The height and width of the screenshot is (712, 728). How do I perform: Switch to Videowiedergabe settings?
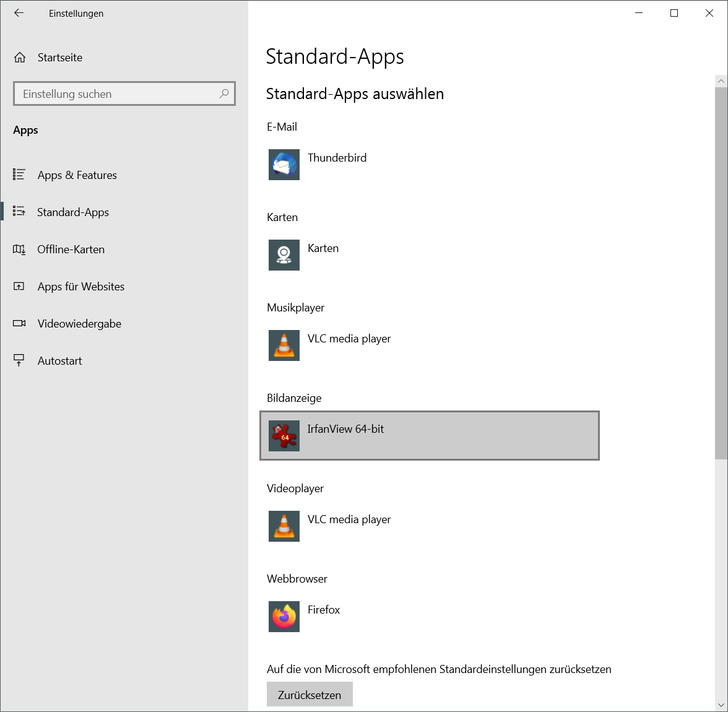[x=79, y=324]
